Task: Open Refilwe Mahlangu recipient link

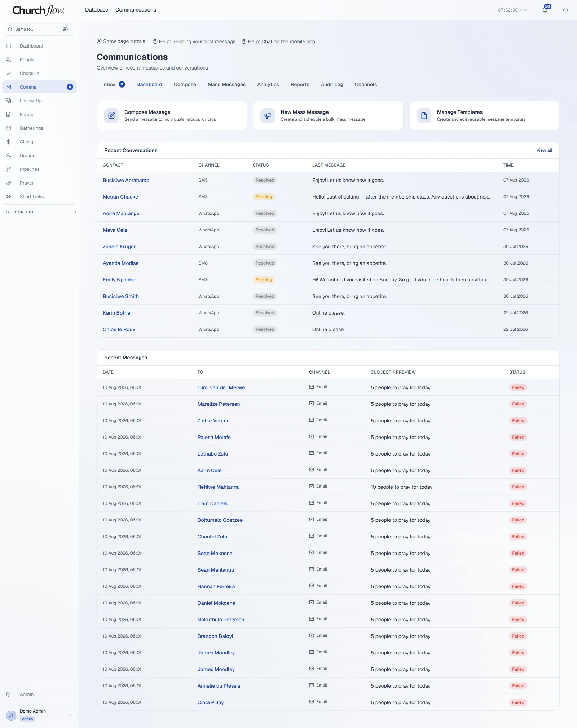Action: pos(219,487)
